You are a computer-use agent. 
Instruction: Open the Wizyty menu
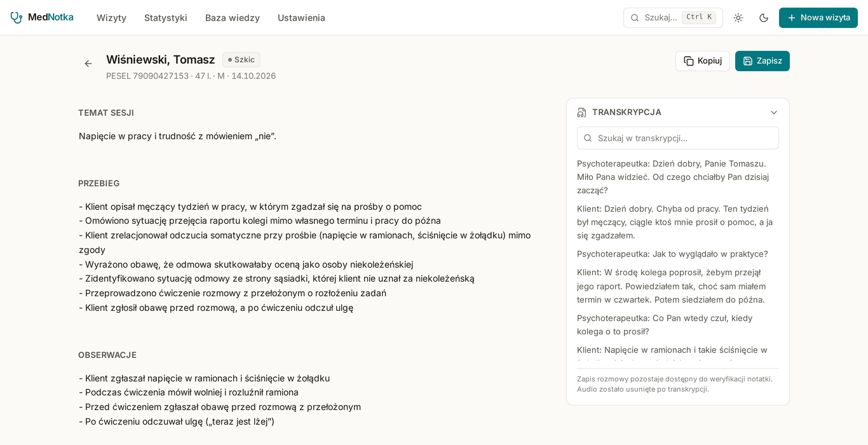tap(111, 18)
